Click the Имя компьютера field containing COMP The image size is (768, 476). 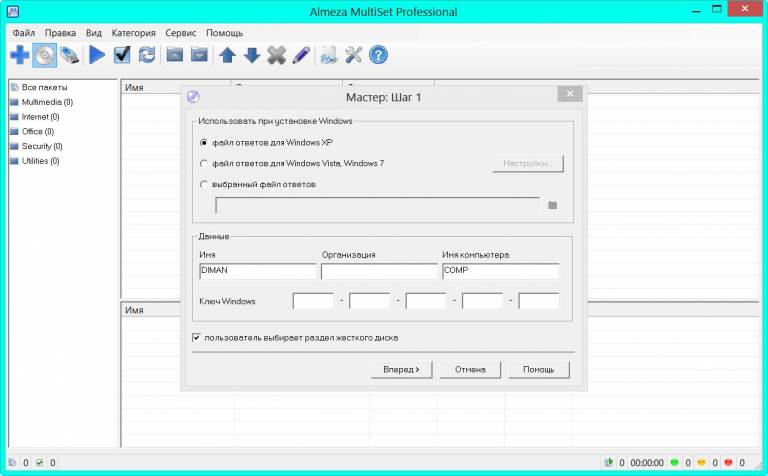coord(500,271)
